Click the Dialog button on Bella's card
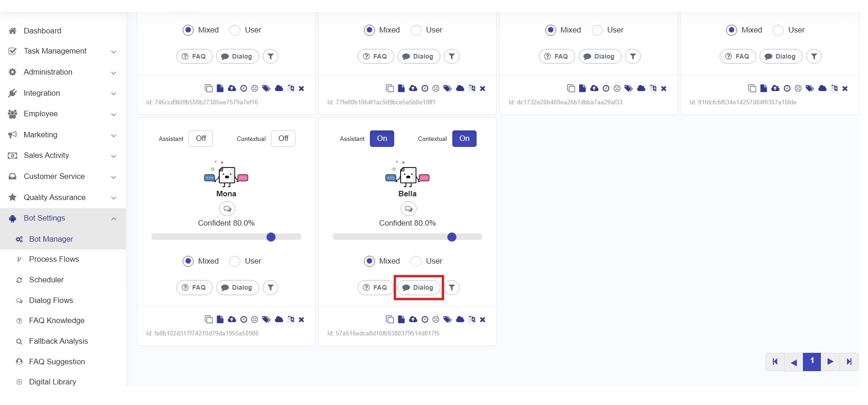Viewport: 868px width, 405px height. 418,287
